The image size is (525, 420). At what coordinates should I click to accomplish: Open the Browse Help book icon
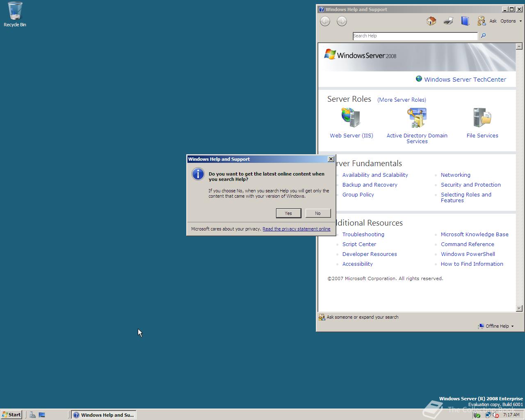pyautogui.click(x=465, y=21)
